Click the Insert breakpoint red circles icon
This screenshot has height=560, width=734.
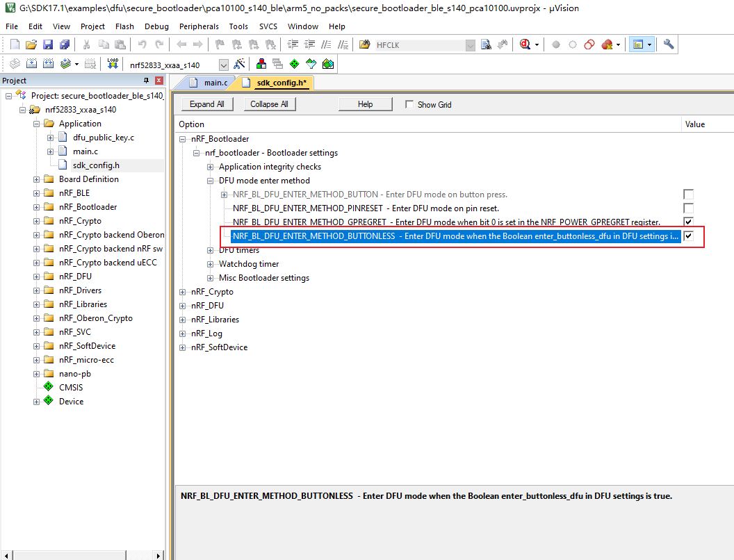pos(589,44)
